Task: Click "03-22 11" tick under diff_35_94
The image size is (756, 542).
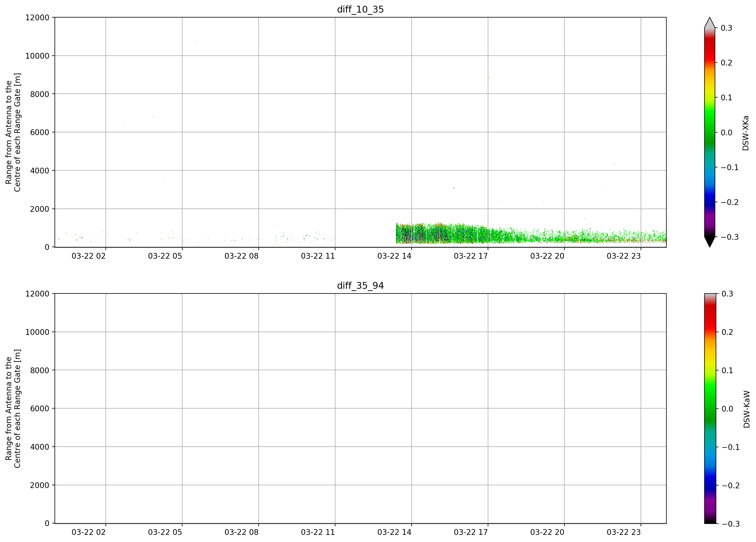Action: click(x=318, y=532)
